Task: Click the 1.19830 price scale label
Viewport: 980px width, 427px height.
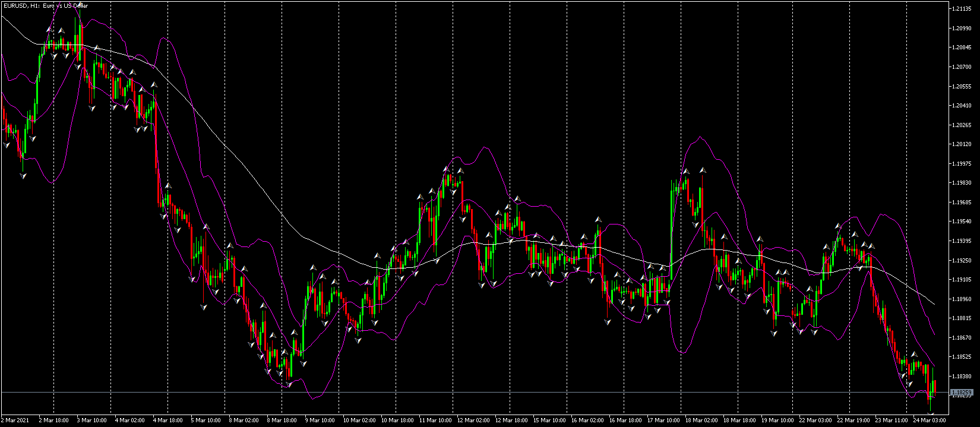Action: (x=962, y=183)
